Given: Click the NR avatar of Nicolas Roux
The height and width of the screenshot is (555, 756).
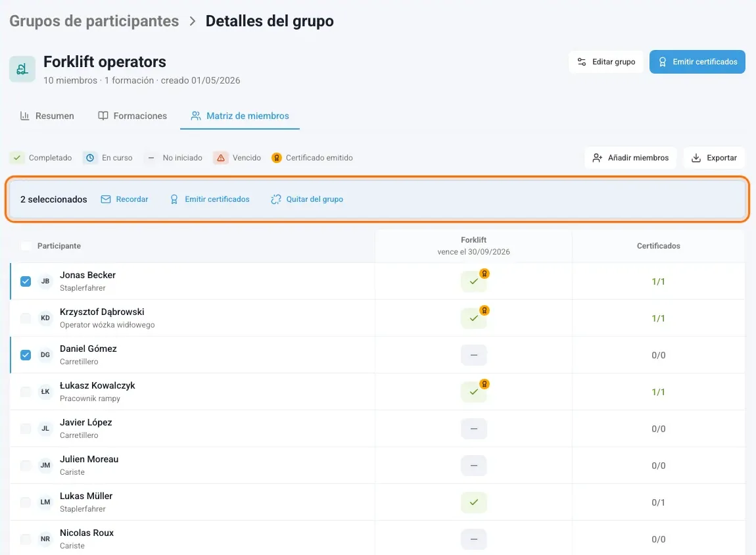Looking at the screenshot, I should (x=45, y=539).
